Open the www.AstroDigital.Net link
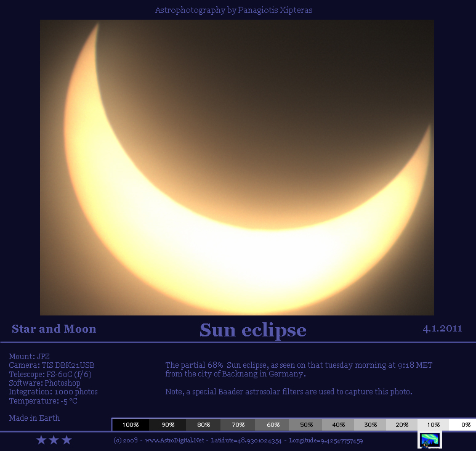Viewport: 476px width, 451px height. pyautogui.click(x=174, y=441)
